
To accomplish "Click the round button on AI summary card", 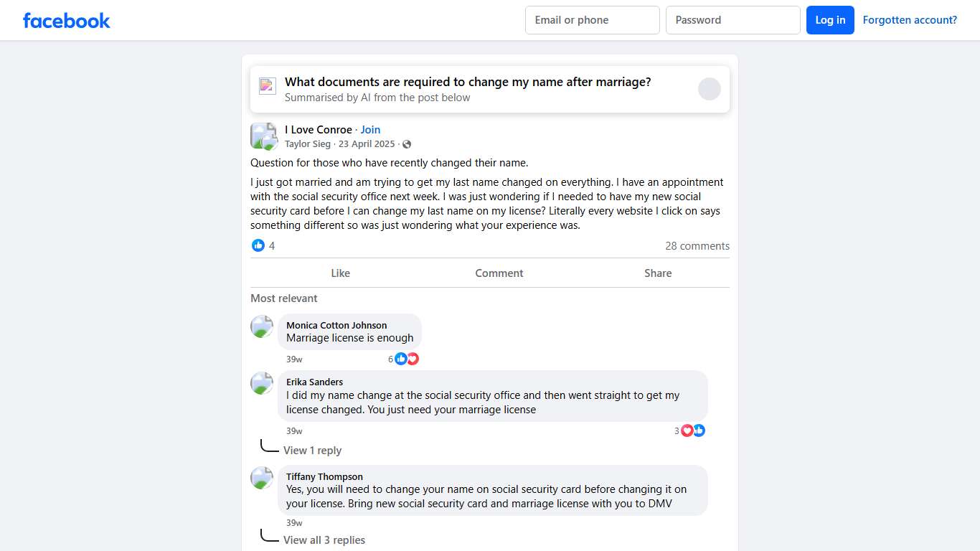I will tap(709, 89).
